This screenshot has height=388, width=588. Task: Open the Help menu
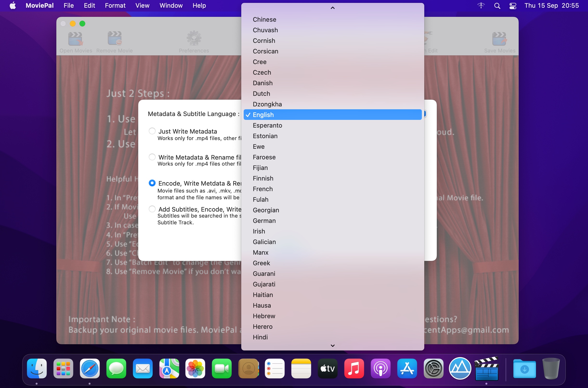(x=199, y=6)
